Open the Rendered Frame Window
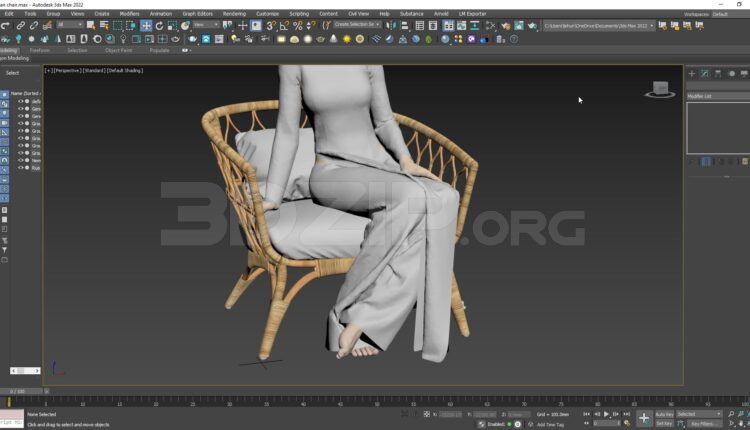Image resolution: width=750 pixels, height=430 pixels. [x=518, y=25]
